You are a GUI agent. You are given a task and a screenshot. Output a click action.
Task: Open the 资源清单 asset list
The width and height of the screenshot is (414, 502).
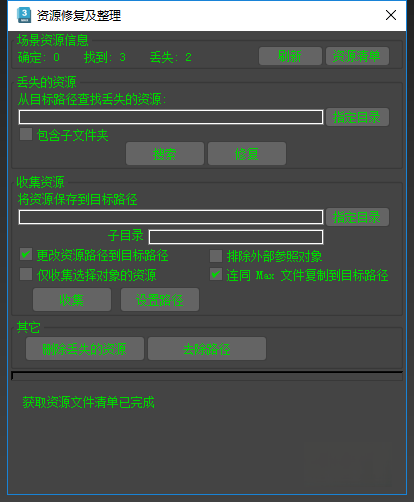(x=357, y=56)
